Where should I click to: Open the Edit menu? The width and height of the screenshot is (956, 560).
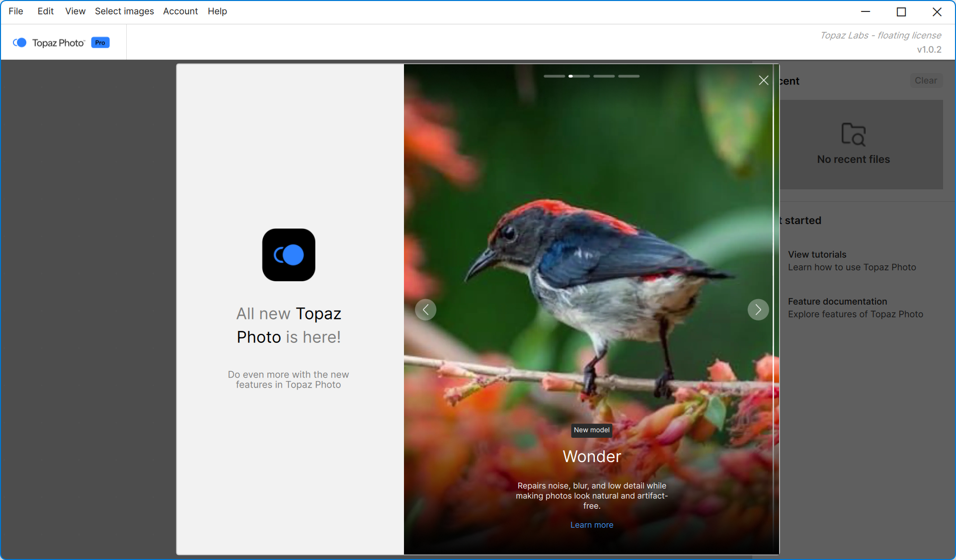click(x=45, y=11)
